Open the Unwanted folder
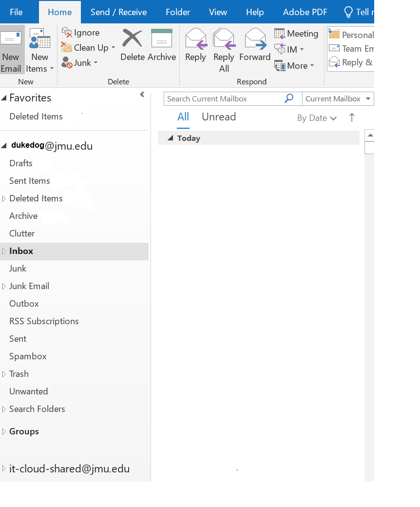This screenshot has height=507, width=420. pos(28,391)
